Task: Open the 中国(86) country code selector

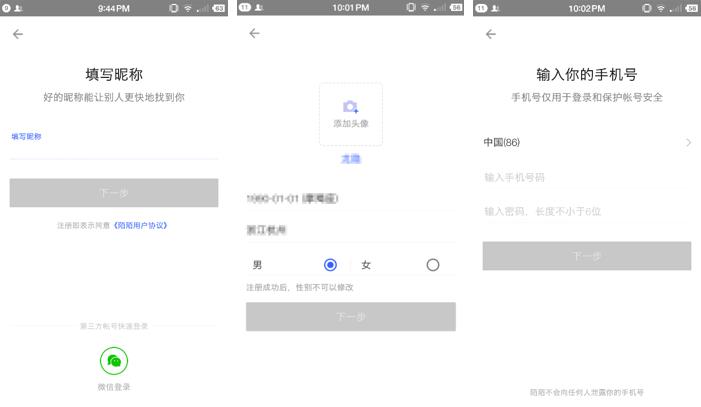Action: coord(587,142)
